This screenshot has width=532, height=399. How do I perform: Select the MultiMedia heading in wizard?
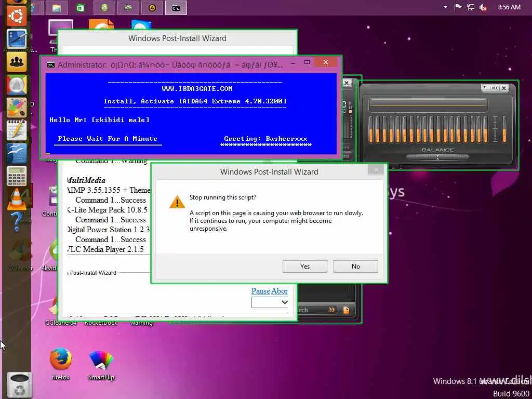[87, 180]
